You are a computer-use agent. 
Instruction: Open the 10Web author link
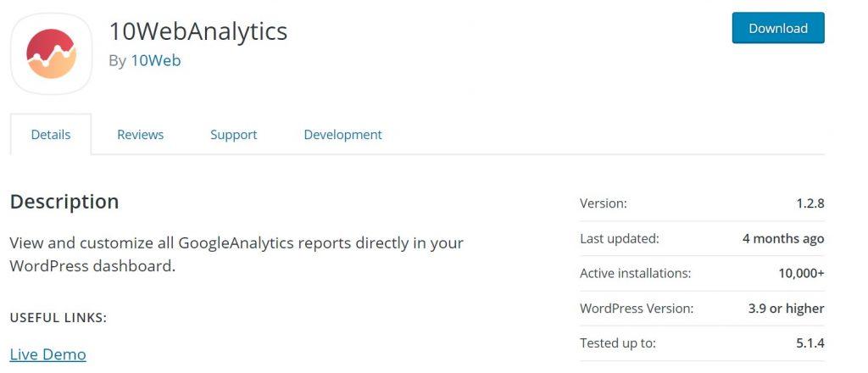point(155,61)
